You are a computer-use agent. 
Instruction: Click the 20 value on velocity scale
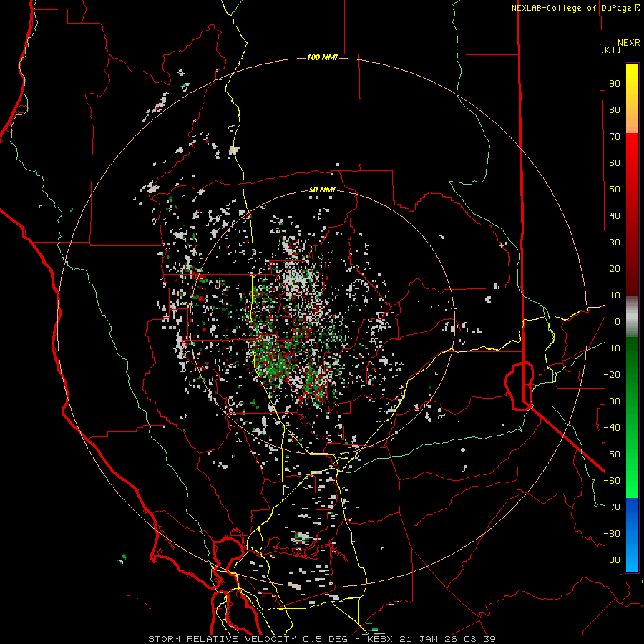pos(615,268)
